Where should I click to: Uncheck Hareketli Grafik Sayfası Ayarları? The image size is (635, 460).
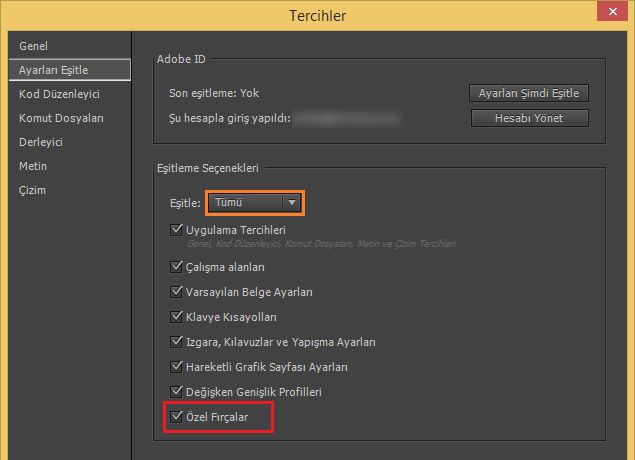click(177, 367)
